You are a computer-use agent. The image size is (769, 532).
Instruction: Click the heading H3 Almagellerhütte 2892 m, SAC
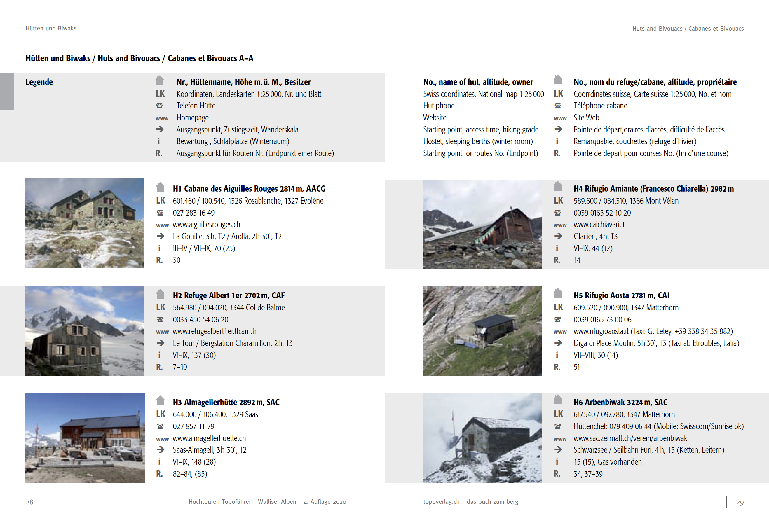(x=226, y=402)
